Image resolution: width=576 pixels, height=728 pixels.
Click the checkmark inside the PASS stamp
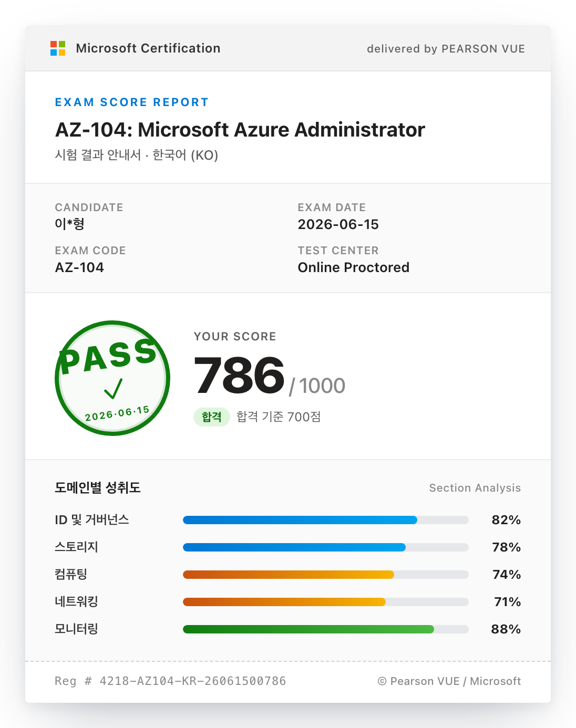(113, 389)
